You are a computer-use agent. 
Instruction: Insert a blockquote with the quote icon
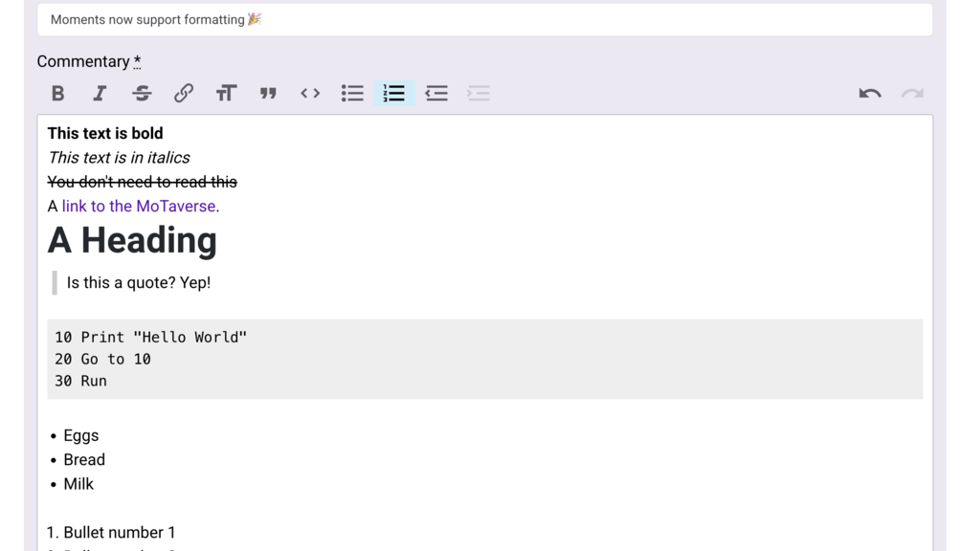[x=268, y=93]
